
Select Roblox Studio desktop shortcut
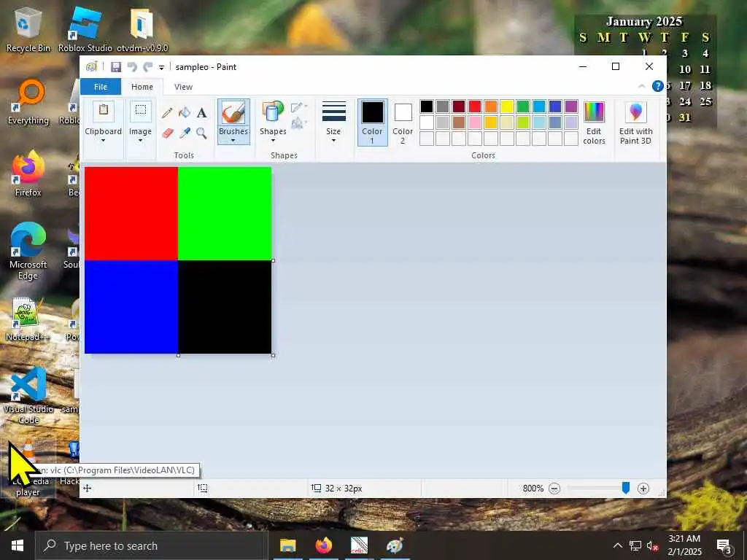pyautogui.click(x=85, y=31)
